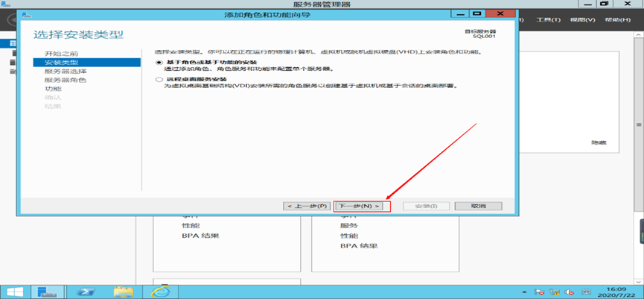
Task: Click the volume speaker tray icon
Action: (x=570, y=292)
